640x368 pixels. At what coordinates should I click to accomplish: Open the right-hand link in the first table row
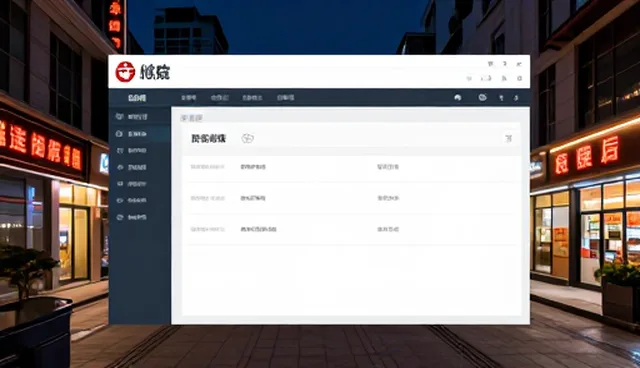pyautogui.click(x=388, y=167)
